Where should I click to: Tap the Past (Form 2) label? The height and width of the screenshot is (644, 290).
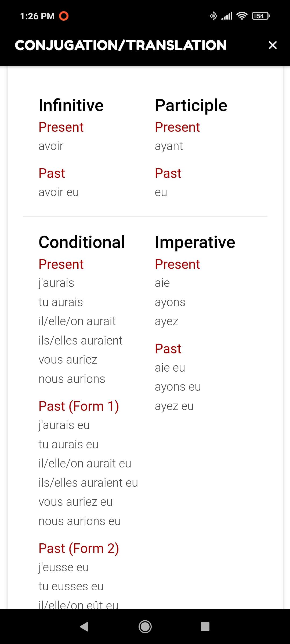[79, 548]
